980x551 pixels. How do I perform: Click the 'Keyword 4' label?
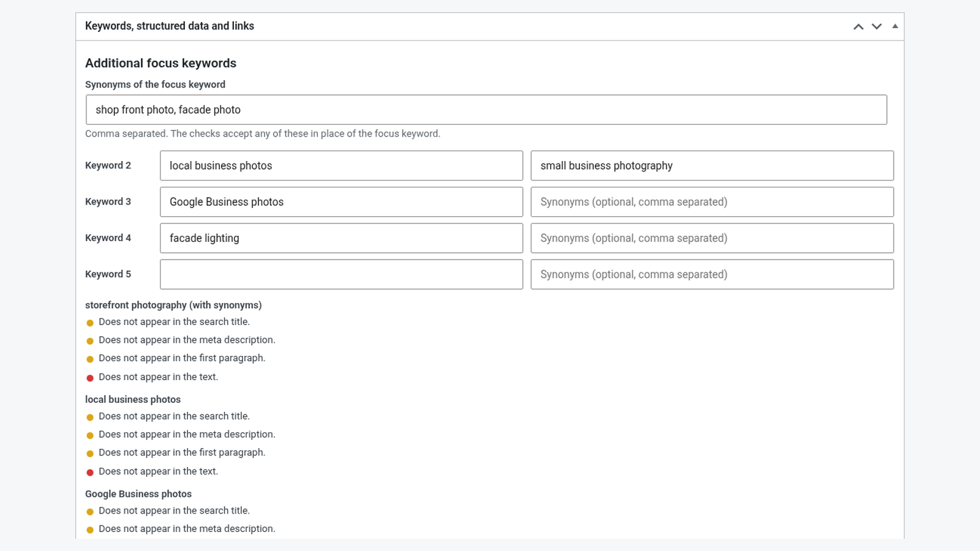click(x=108, y=238)
